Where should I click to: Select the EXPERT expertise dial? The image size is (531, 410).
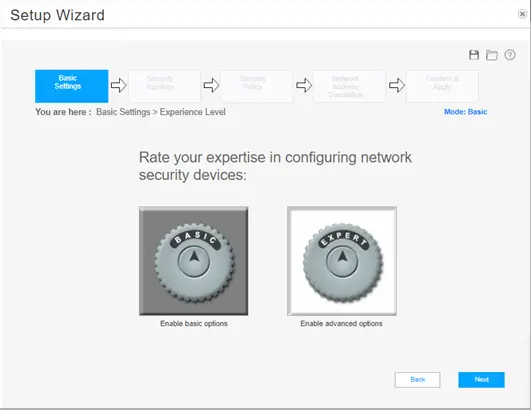(x=342, y=261)
